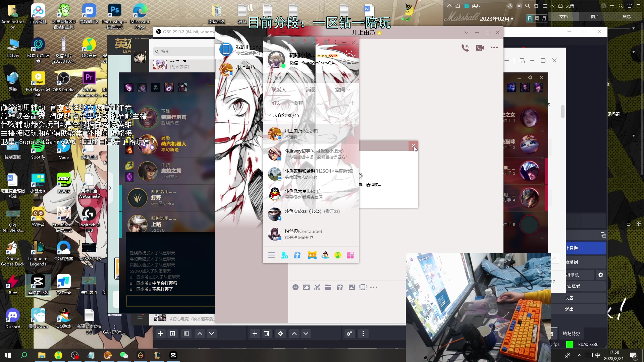This screenshot has width=644, height=362.
Task: Click the weather sun icon in QQ header
Action: click(x=350, y=57)
